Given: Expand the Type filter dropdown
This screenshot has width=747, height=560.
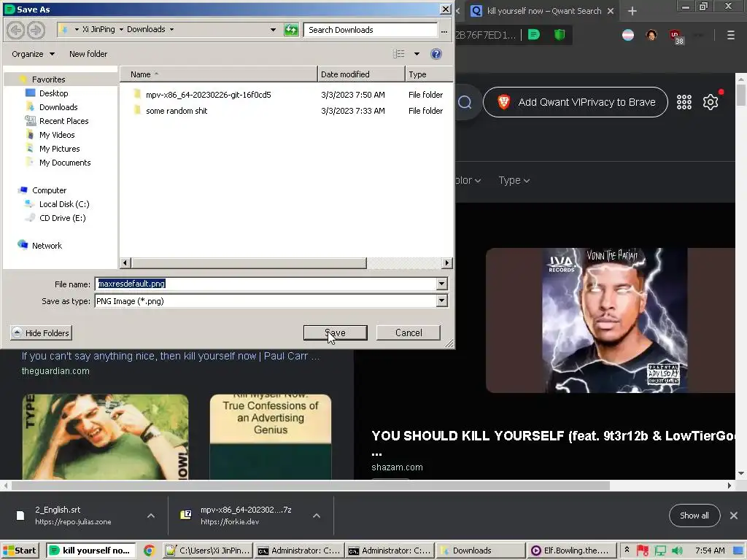Looking at the screenshot, I should (x=514, y=181).
